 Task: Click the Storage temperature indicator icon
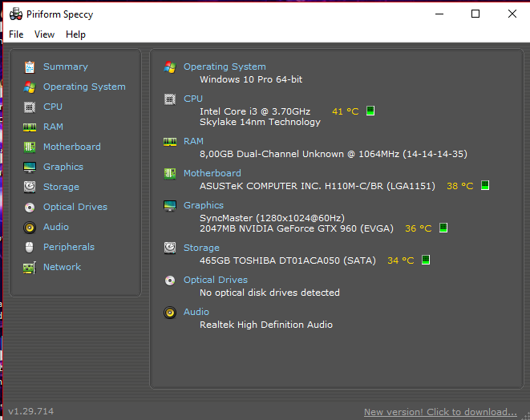click(x=426, y=260)
